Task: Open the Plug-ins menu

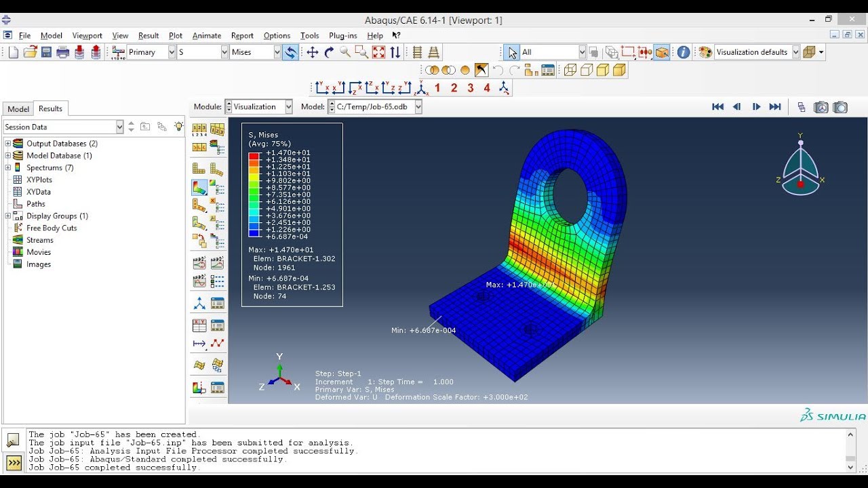Action: pos(342,36)
